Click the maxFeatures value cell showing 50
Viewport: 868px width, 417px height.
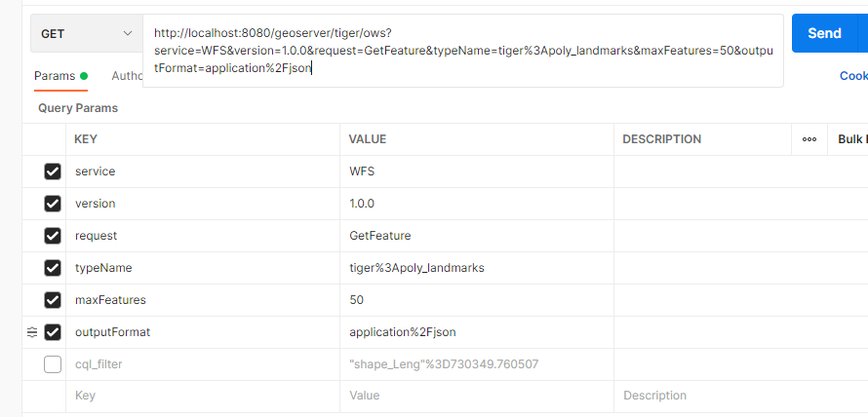[476, 300]
